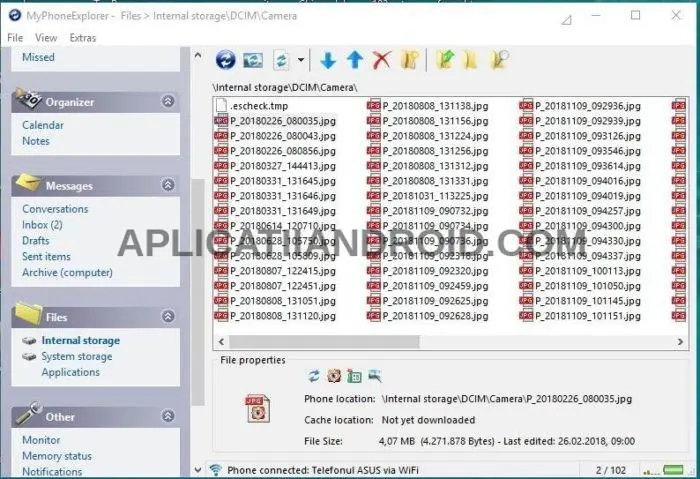Collapse the Organizer panel section
Screen dimensions: 700x479
click(x=168, y=101)
